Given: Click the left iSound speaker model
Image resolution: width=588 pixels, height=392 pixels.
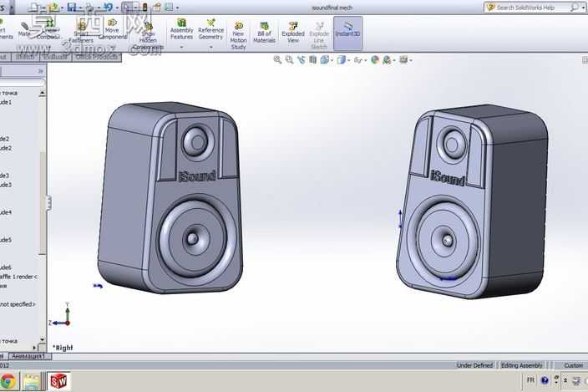Looking at the screenshot, I should click(170, 198).
